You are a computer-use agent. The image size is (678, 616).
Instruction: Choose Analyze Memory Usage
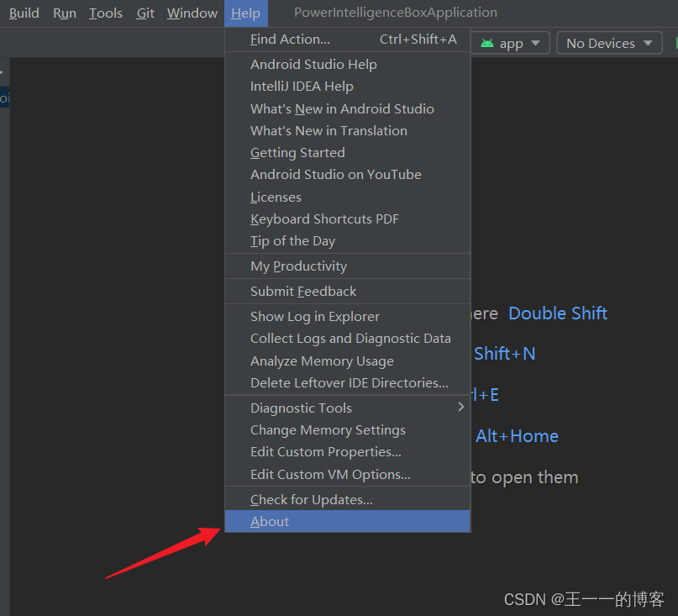click(x=347, y=361)
